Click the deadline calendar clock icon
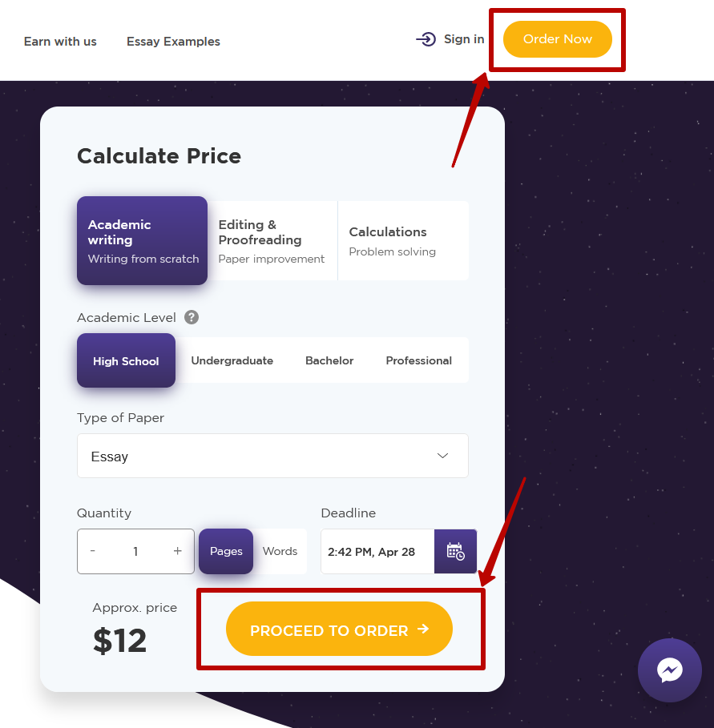 [x=455, y=552]
